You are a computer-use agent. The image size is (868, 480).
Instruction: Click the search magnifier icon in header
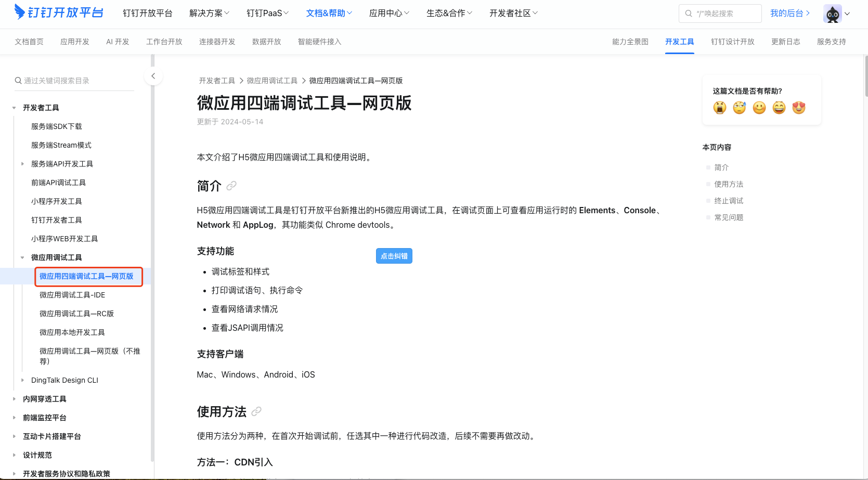click(x=689, y=14)
